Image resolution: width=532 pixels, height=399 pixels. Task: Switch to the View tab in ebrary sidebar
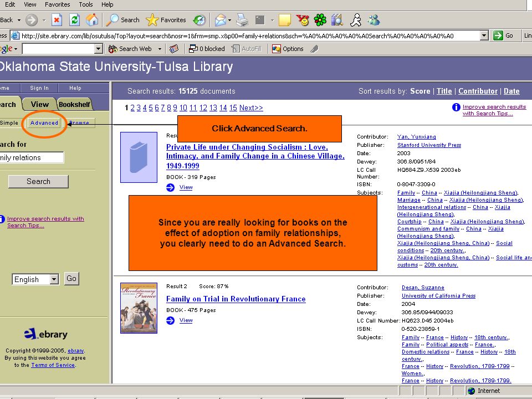[x=40, y=104]
